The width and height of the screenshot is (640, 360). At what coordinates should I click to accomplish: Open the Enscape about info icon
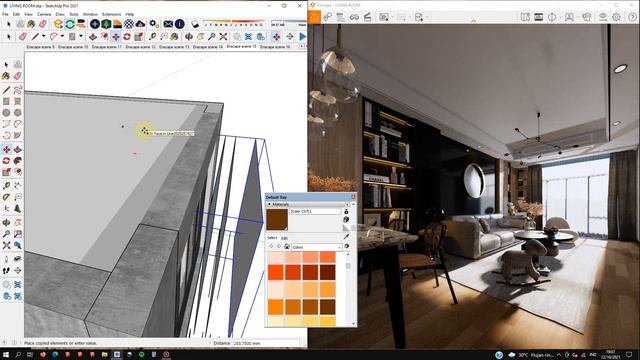pos(180,24)
